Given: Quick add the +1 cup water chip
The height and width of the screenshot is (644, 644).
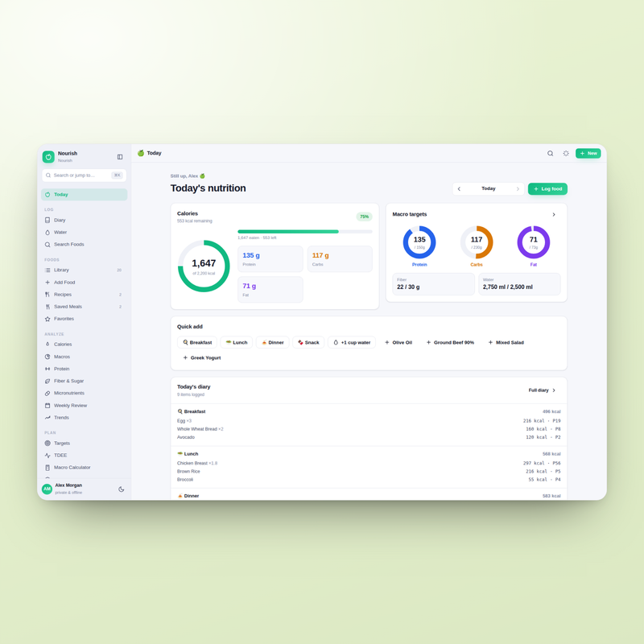Looking at the screenshot, I should click(x=352, y=343).
